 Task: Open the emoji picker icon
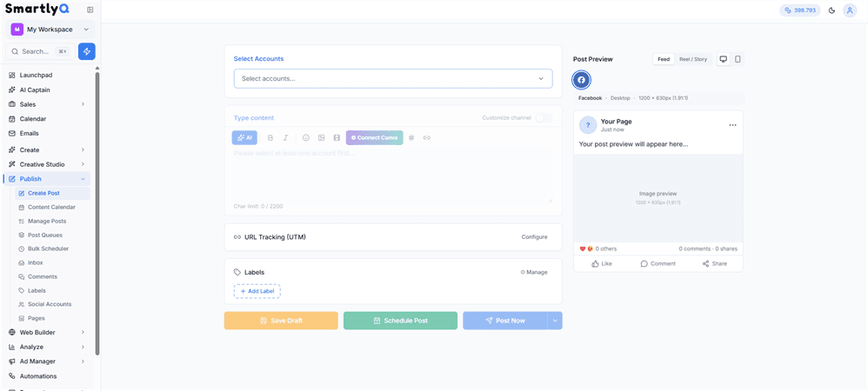click(x=306, y=137)
